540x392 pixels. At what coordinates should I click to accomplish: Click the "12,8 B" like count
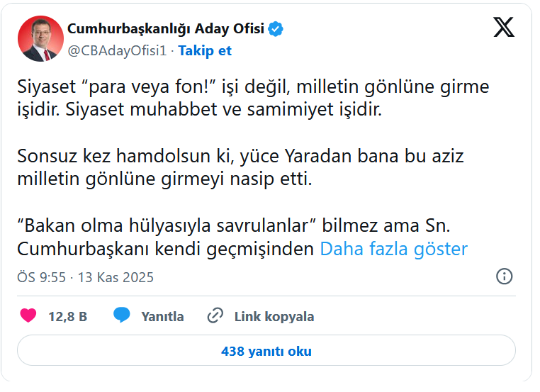click(x=67, y=317)
